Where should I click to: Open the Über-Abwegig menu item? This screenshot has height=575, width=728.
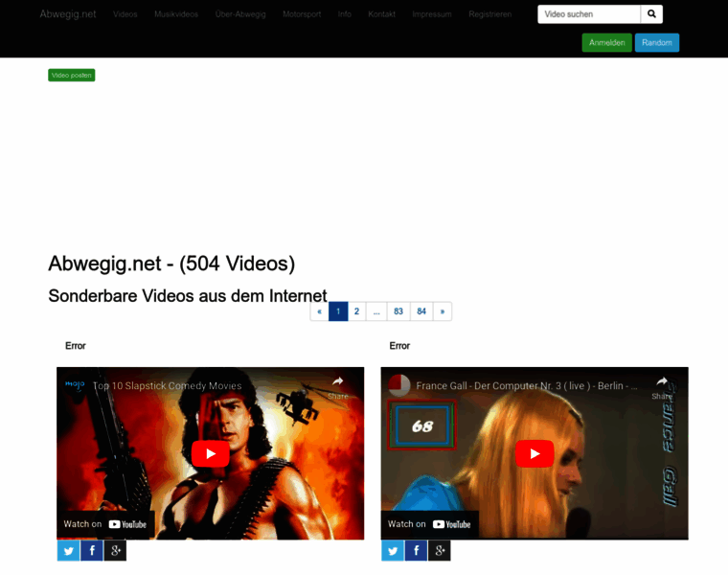tap(240, 14)
